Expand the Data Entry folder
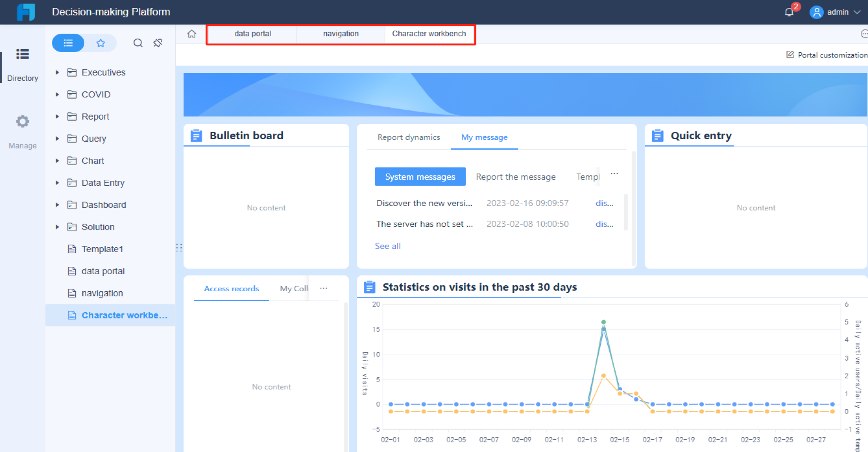The image size is (868, 452). [57, 182]
